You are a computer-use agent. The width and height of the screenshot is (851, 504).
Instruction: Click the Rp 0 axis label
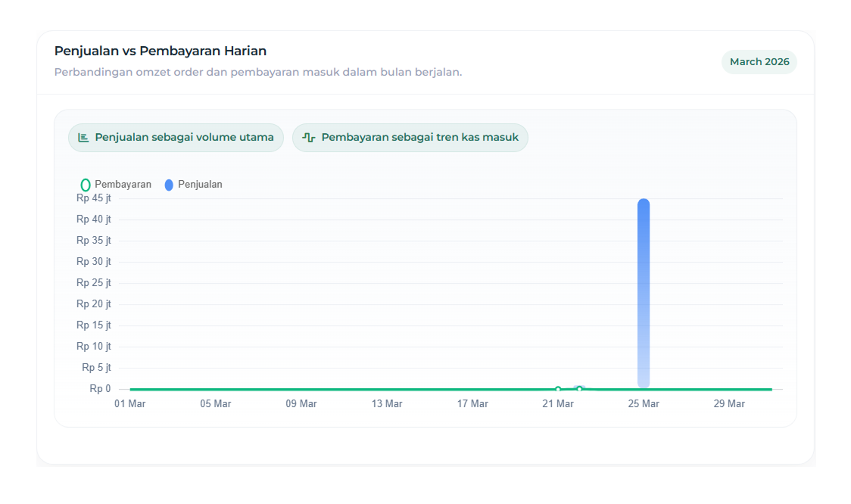pos(101,389)
